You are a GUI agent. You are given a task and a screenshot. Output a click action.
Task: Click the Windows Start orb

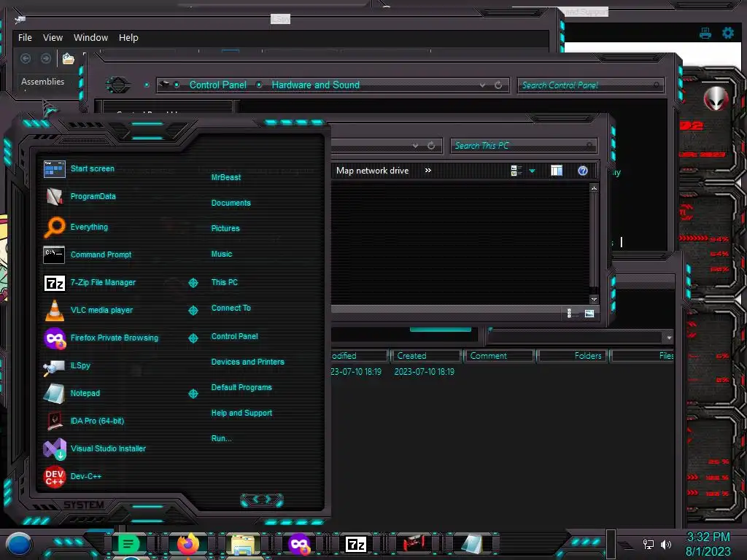tap(19, 544)
